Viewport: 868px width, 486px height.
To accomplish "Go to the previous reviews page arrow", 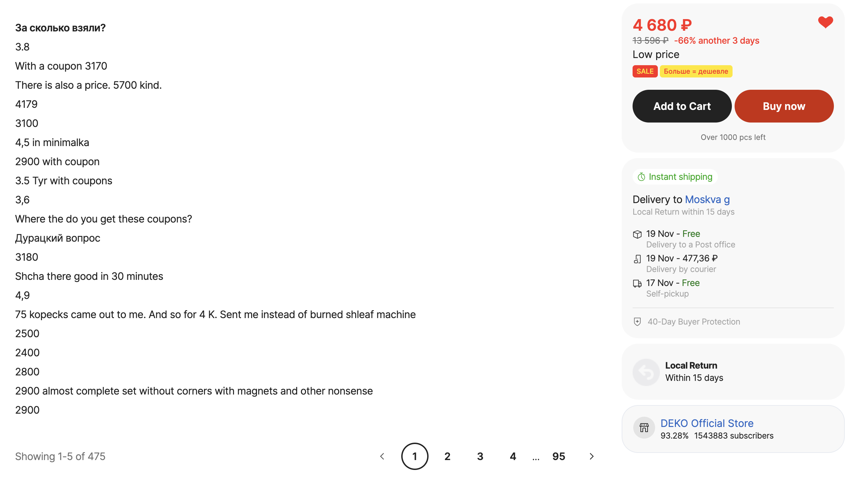I will tap(382, 456).
